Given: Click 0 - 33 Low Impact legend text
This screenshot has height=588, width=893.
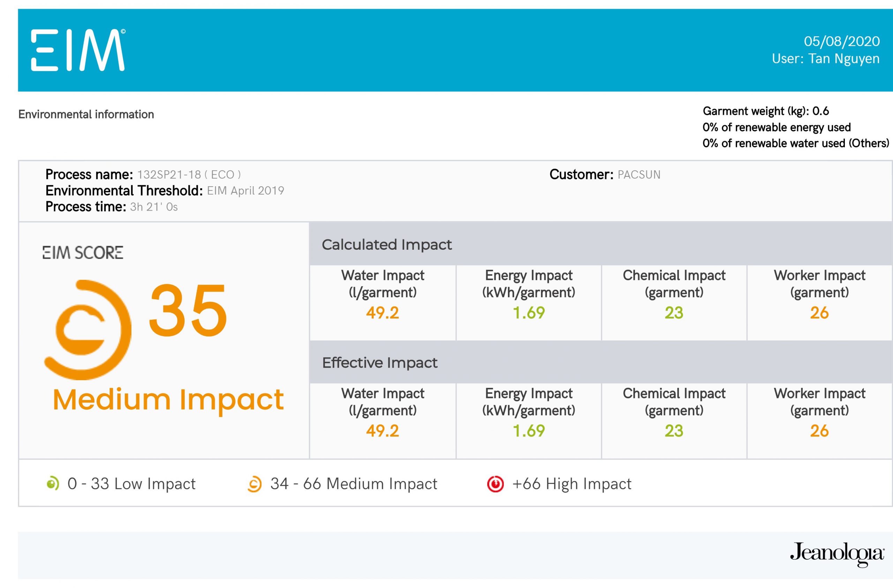Looking at the screenshot, I should pos(131,484).
